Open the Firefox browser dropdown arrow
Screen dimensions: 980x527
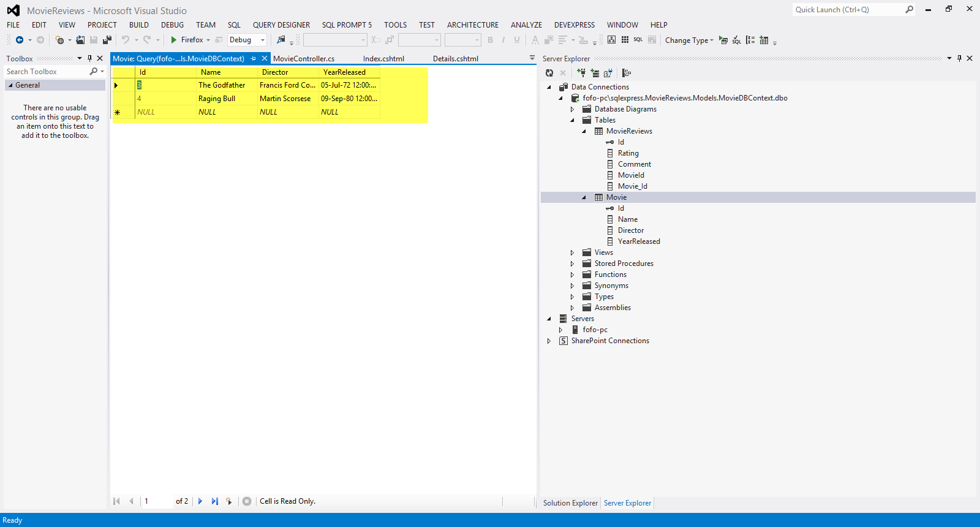[x=208, y=40]
